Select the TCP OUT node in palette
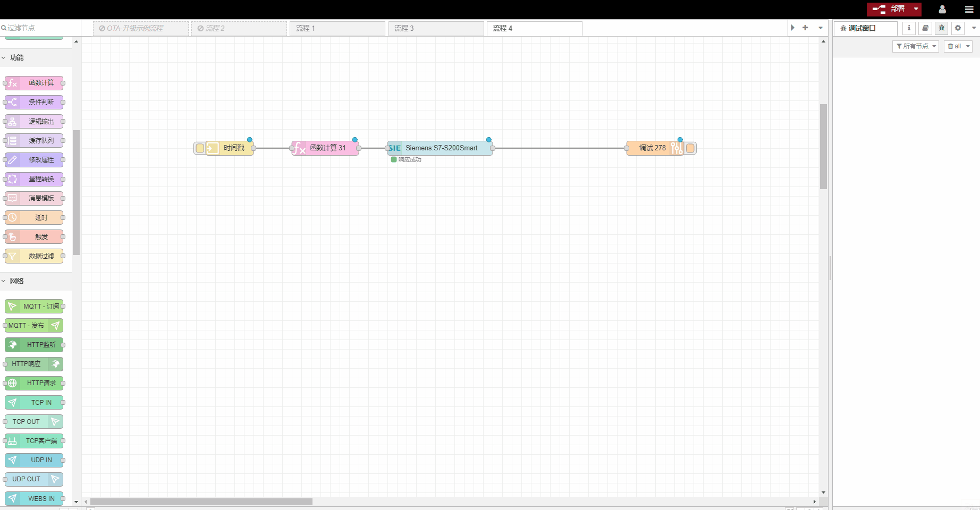 pyautogui.click(x=34, y=422)
